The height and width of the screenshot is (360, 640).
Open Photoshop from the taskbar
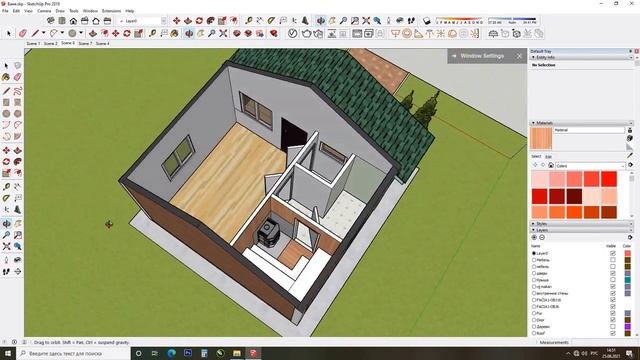pyautogui.click(x=188, y=353)
